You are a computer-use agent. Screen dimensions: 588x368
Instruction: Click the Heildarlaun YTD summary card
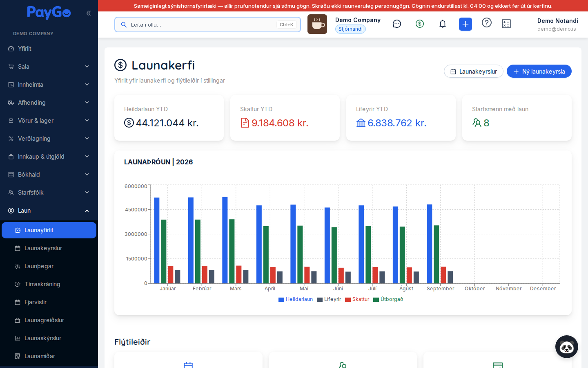pos(169,118)
